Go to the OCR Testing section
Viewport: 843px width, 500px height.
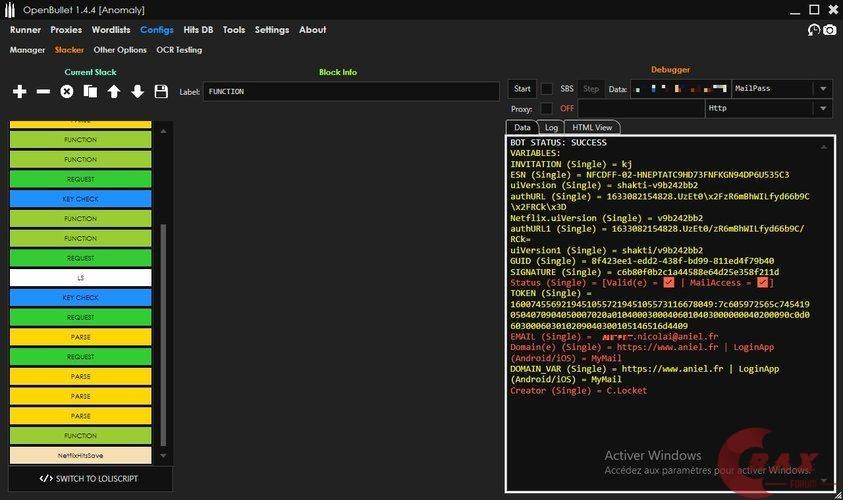179,50
